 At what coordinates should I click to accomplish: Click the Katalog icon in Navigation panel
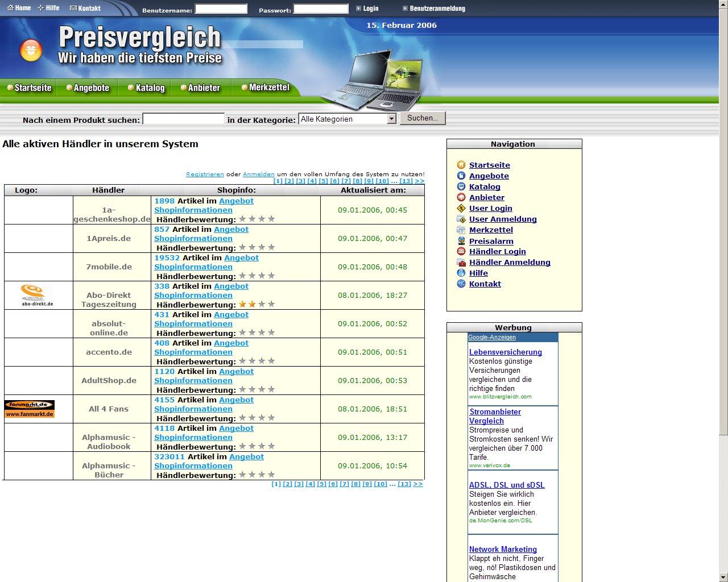[x=461, y=186]
